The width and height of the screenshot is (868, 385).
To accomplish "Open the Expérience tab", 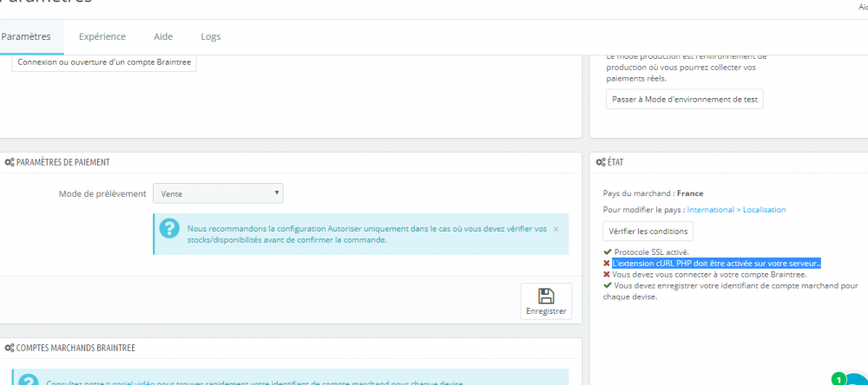I will click(102, 37).
